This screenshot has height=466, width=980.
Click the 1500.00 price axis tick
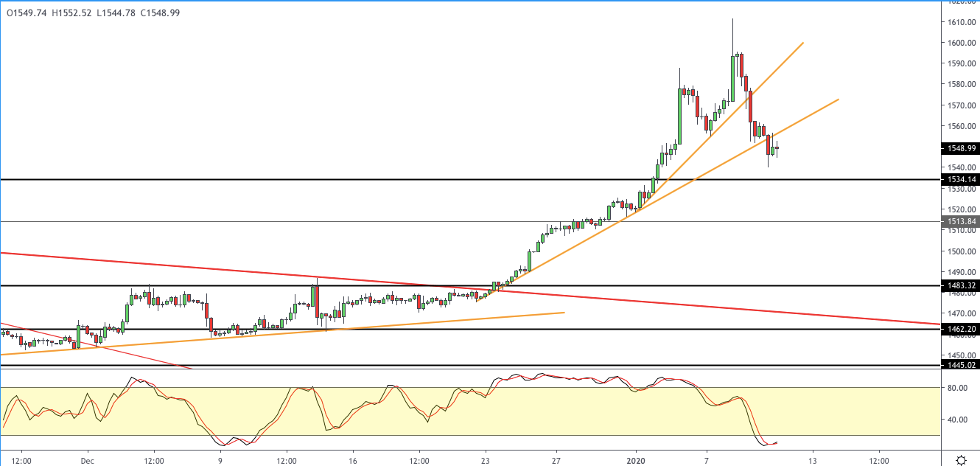point(962,251)
